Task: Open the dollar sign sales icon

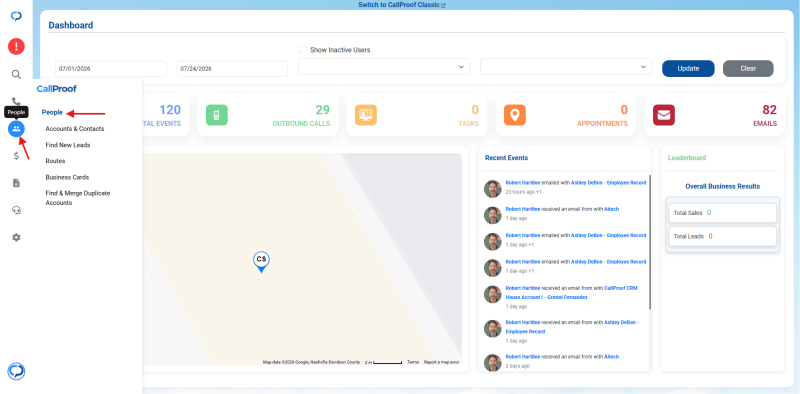Action: click(16, 156)
